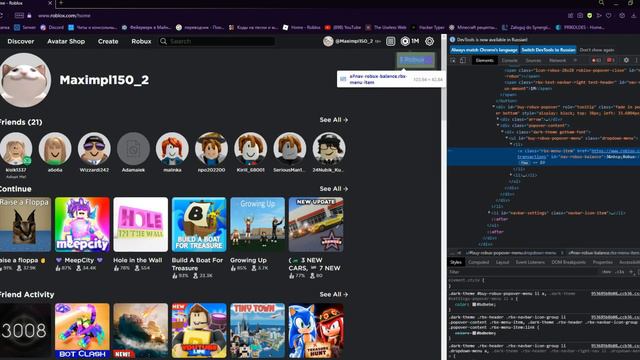Click the search magnifier icon in Roblox navbar
This screenshot has height=360, width=640.
click(x=164, y=41)
